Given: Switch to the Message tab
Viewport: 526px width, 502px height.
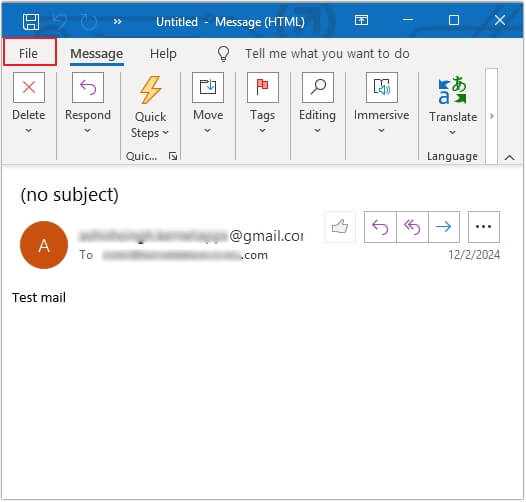Looking at the screenshot, I should pyautogui.click(x=97, y=54).
